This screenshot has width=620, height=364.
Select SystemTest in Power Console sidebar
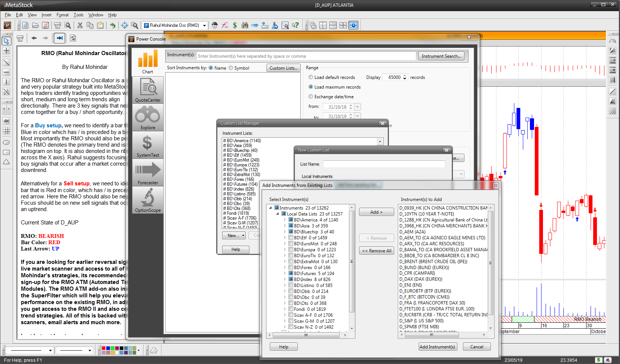tap(148, 145)
